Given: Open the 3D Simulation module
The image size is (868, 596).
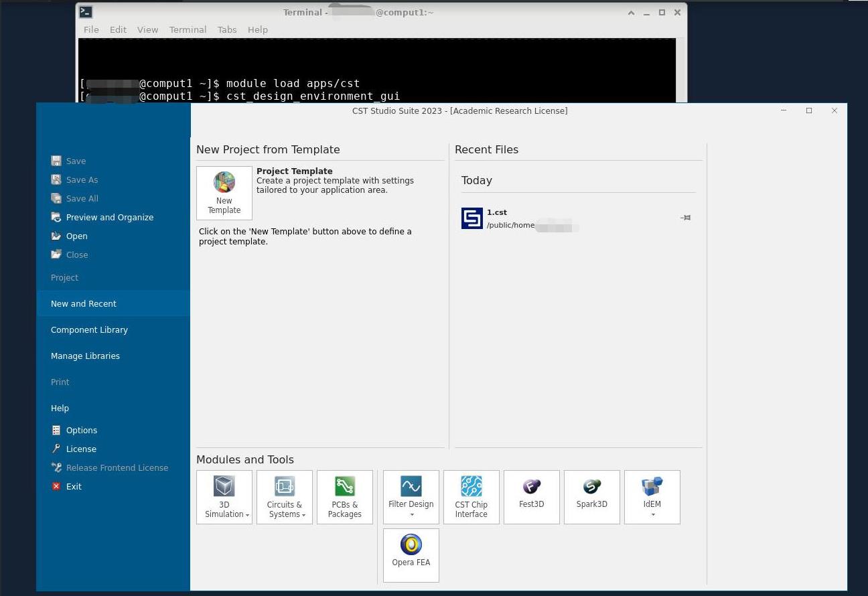Looking at the screenshot, I should pyautogui.click(x=224, y=497).
